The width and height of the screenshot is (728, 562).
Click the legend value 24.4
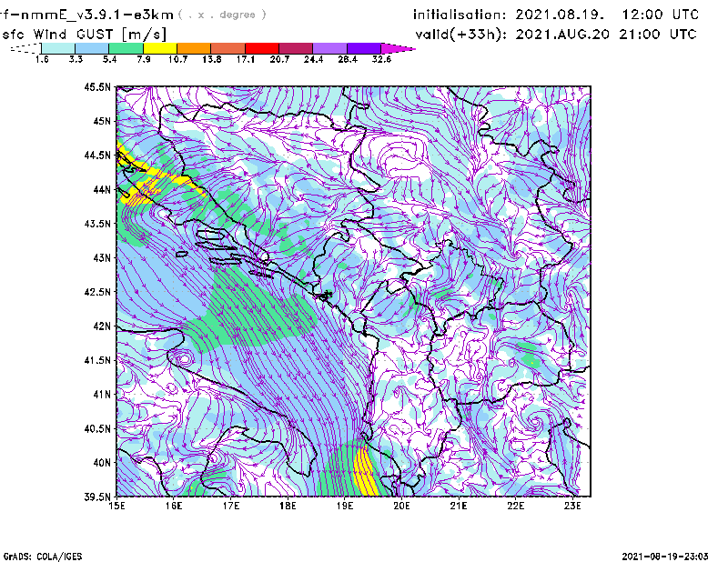point(313,59)
